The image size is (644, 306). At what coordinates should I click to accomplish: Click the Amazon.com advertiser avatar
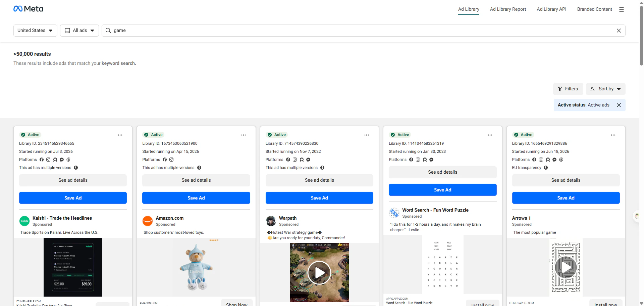click(x=148, y=221)
